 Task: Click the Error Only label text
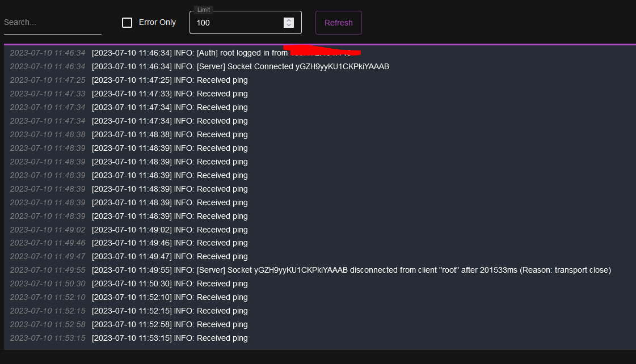157,22
